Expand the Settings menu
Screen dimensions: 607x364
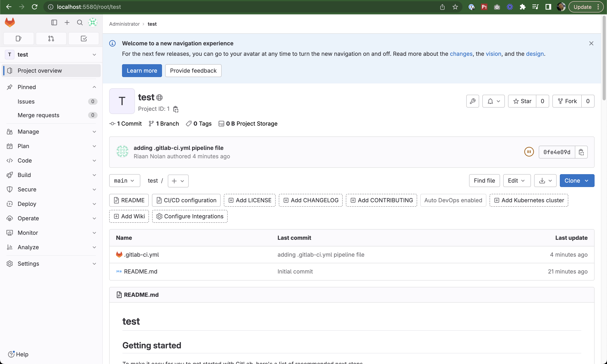pos(51,264)
